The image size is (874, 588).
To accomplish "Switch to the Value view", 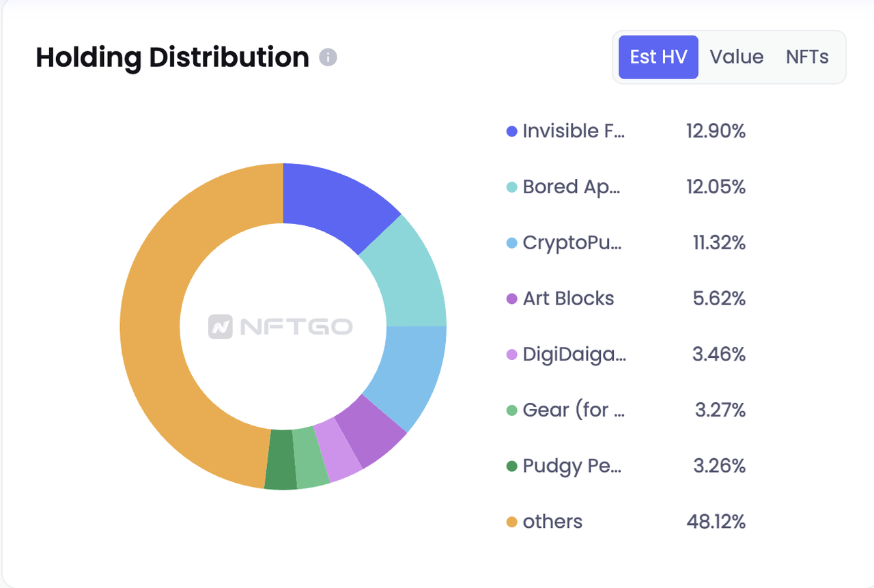I will tap(736, 57).
